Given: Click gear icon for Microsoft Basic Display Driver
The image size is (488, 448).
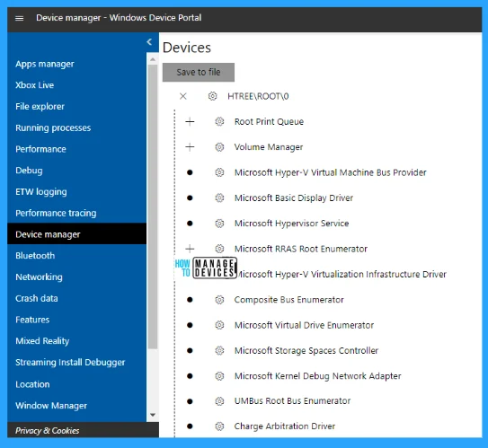Looking at the screenshot, I should pyautogui.click(x=219, y=198).
